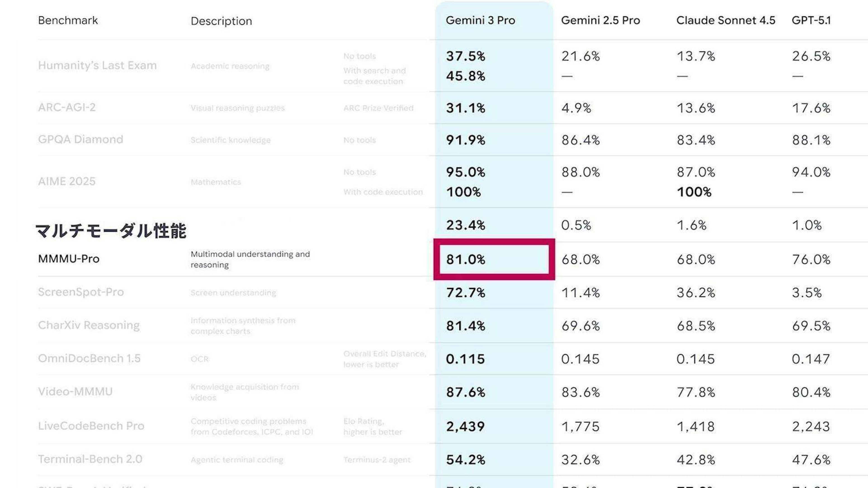This screenshot has height=488, width=868.
Task: Select the "CharXiv Reasoning" benchmark name
Action: click(89, 325)
